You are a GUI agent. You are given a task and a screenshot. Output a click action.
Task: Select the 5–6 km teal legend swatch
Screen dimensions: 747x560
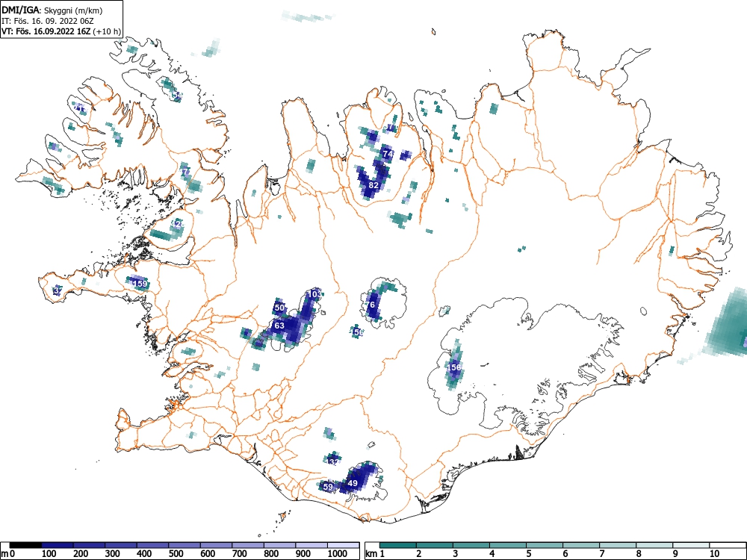pyautogui.click(x=545, y=545)
